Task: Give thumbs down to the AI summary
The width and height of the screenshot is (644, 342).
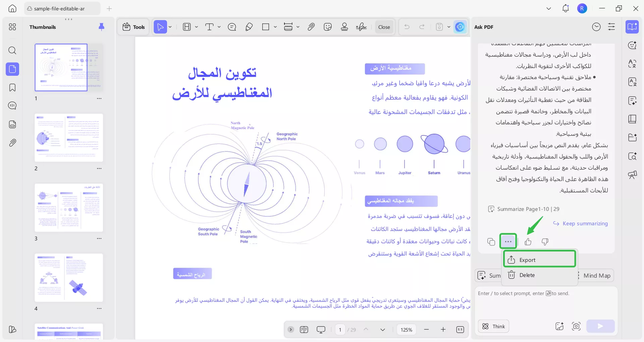Action: pyautogui.click(x=544, y=241)
